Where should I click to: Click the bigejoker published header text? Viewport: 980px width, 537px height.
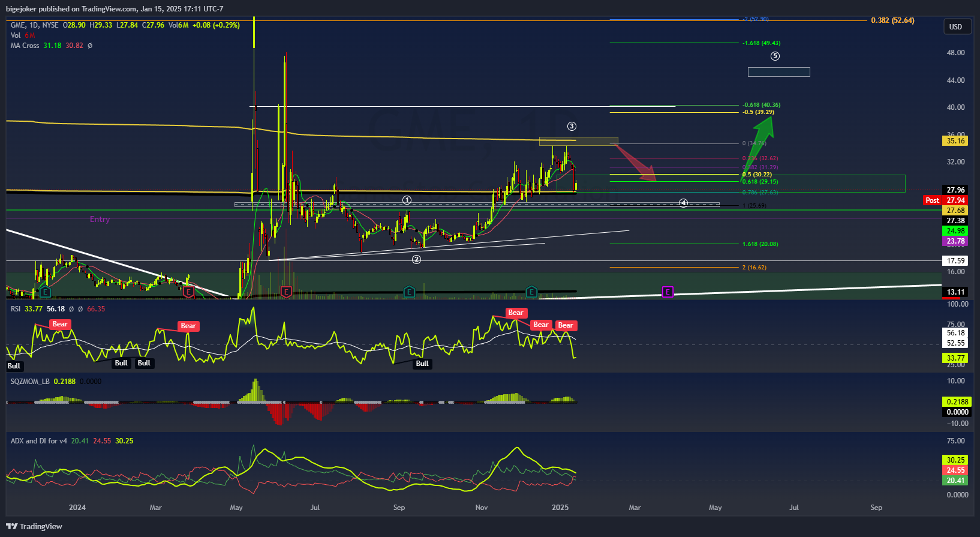tap(115, 9)
